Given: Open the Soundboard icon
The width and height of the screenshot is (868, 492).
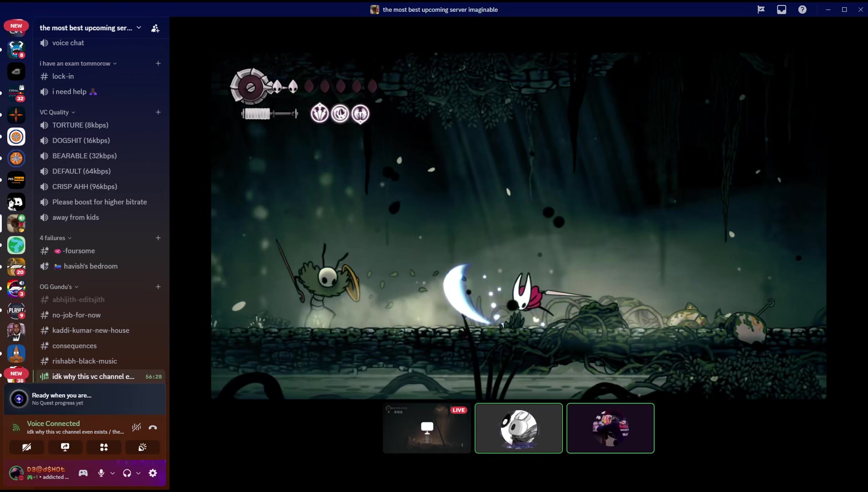Looking at the screenshot, I should click(143, 447).
